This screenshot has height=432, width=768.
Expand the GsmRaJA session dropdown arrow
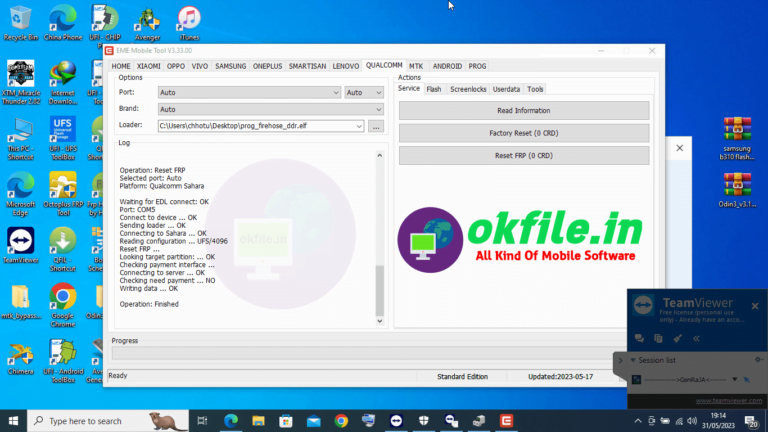tap(734, 379)
